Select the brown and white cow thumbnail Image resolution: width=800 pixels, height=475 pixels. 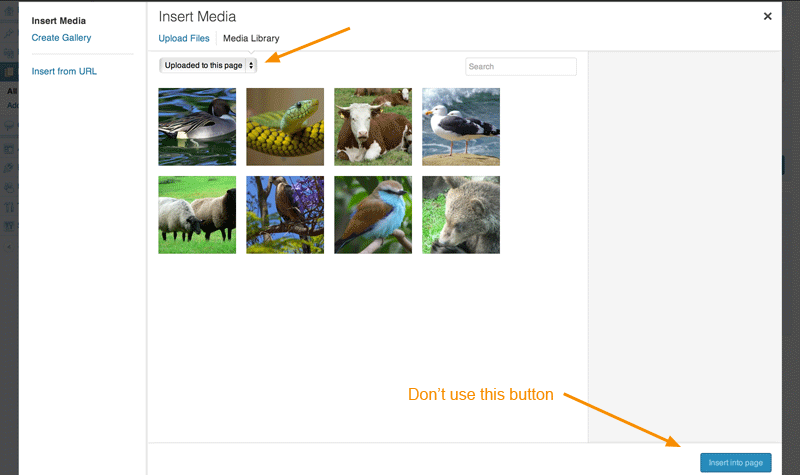tap(373, 127)
